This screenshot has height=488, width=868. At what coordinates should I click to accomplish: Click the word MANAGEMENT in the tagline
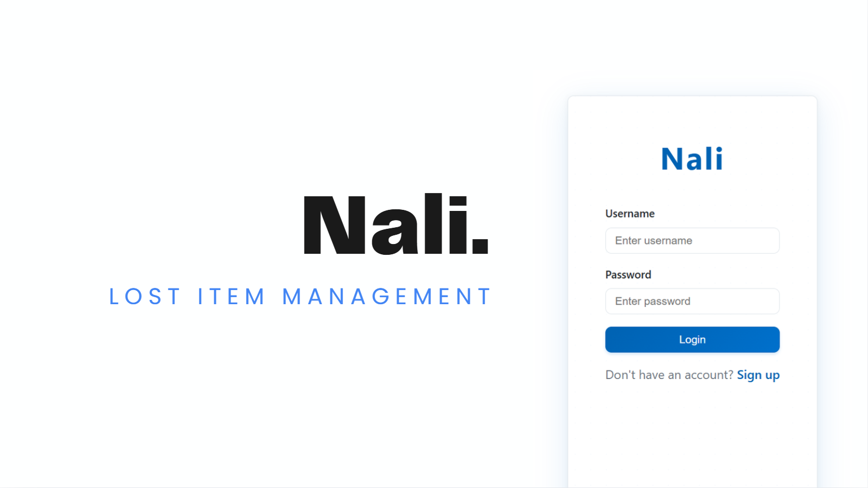click(386, 297)
